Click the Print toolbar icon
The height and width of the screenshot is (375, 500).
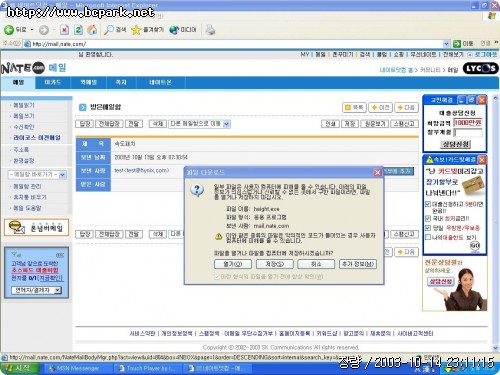(210, 30)
